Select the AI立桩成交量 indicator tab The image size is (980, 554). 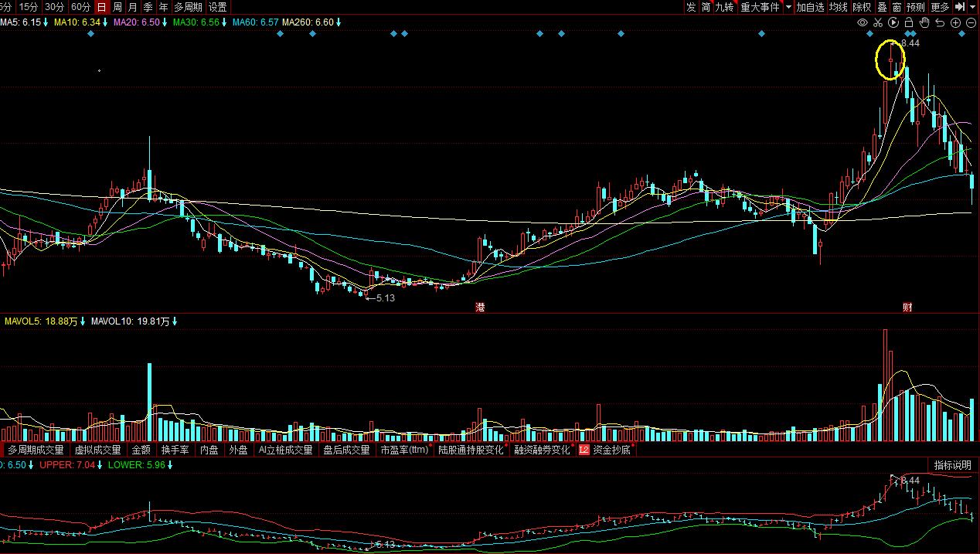click(286, 450)
